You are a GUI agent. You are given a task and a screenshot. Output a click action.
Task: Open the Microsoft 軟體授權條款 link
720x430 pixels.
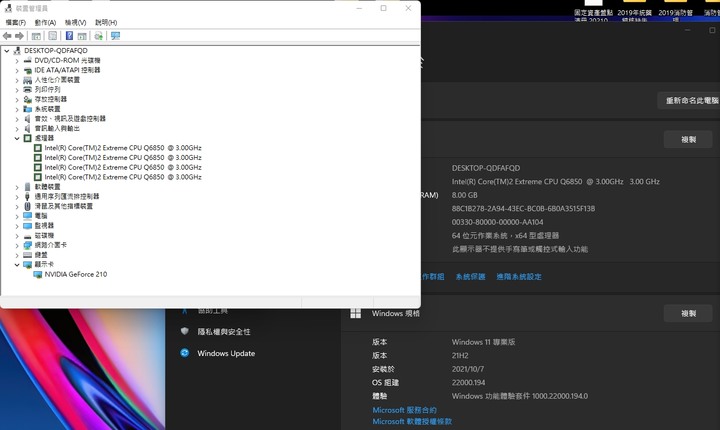click(x=412, y=421)
